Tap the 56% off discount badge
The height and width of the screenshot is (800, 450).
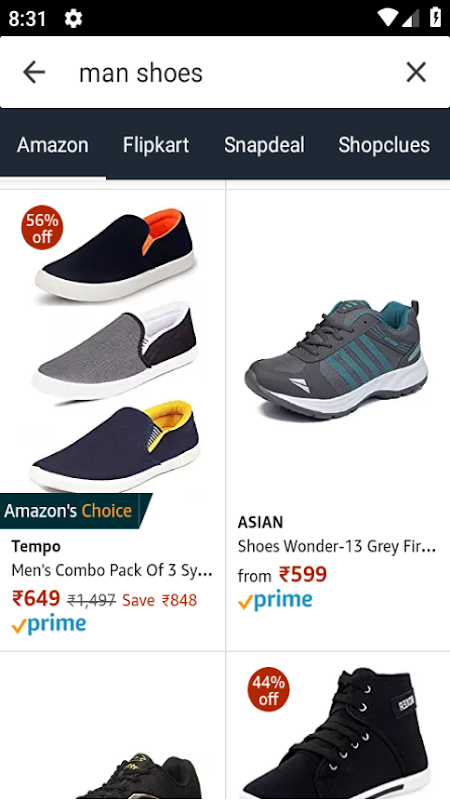click(42, 229)
